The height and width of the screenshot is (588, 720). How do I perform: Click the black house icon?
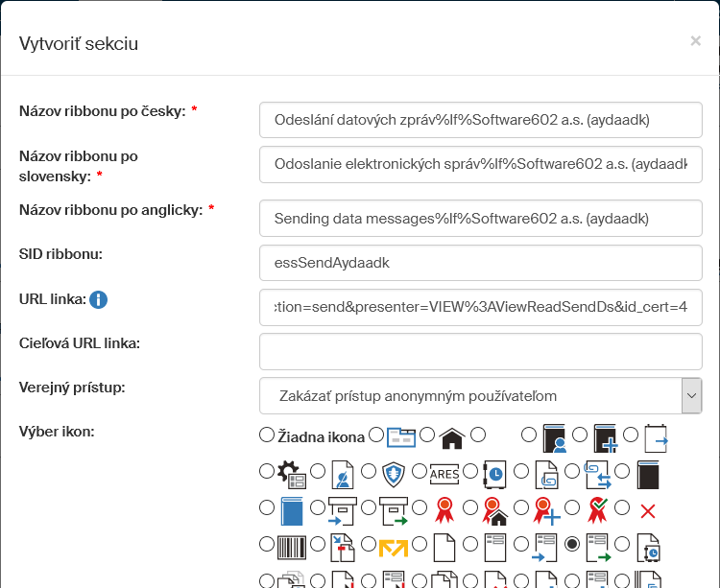click(452, 437)
